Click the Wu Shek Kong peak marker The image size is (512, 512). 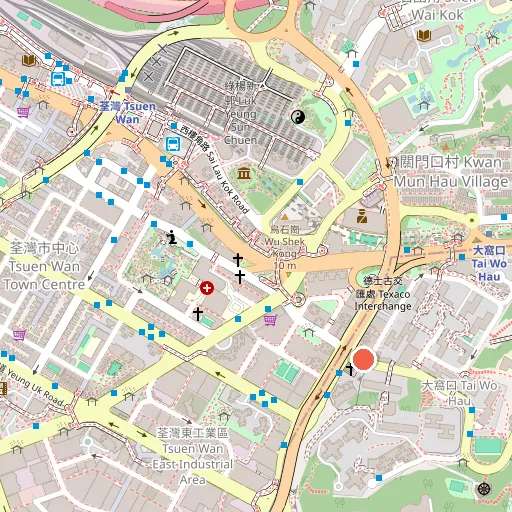284,217
